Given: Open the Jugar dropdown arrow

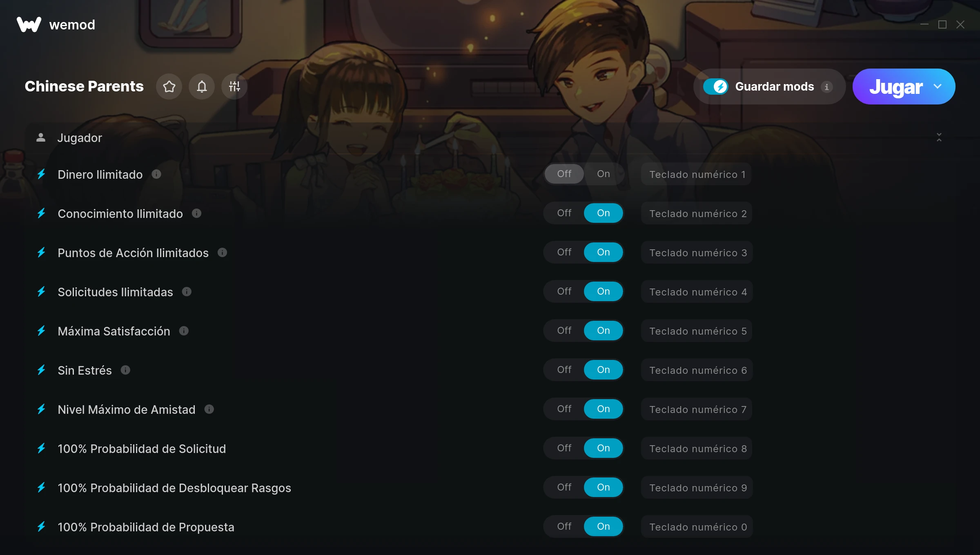Looking at the screenshot, I should click(938, 87).
